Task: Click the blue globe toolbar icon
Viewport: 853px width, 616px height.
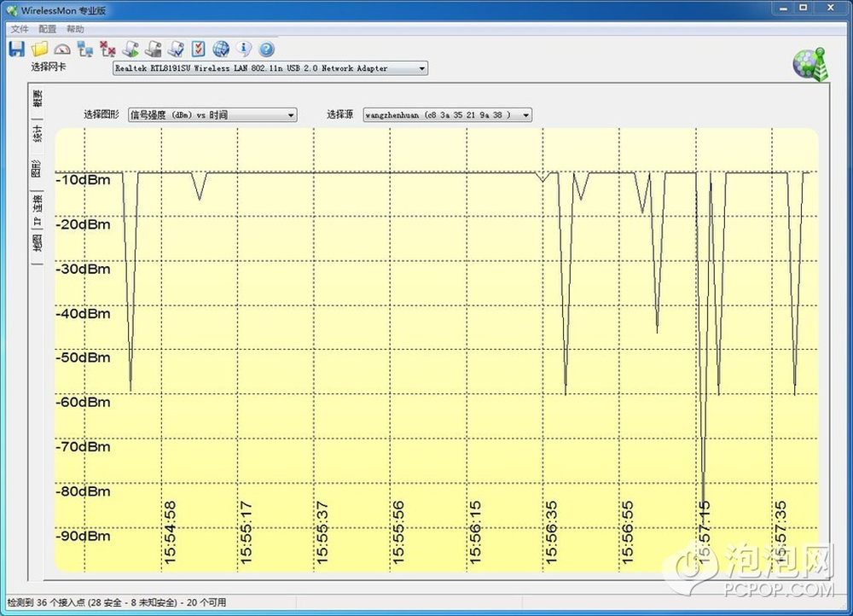Action: (x=221, y=49)
